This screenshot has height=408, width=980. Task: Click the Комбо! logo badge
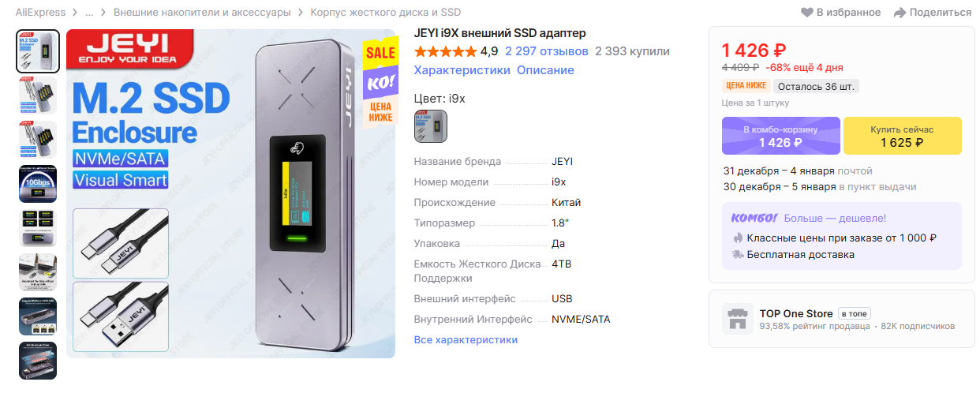coord(754,218)
